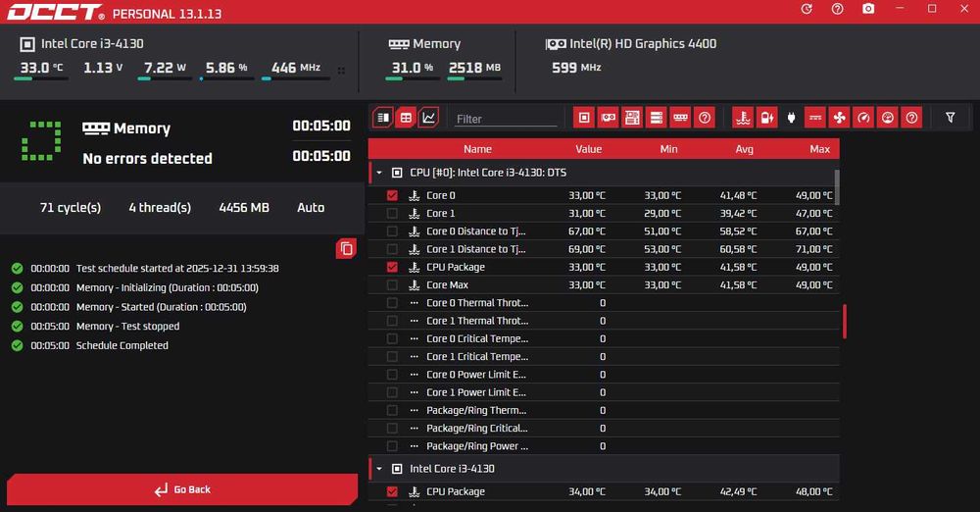Sort sensors by the Name column
The image size is (980, 512).
(x=477, y=149)
